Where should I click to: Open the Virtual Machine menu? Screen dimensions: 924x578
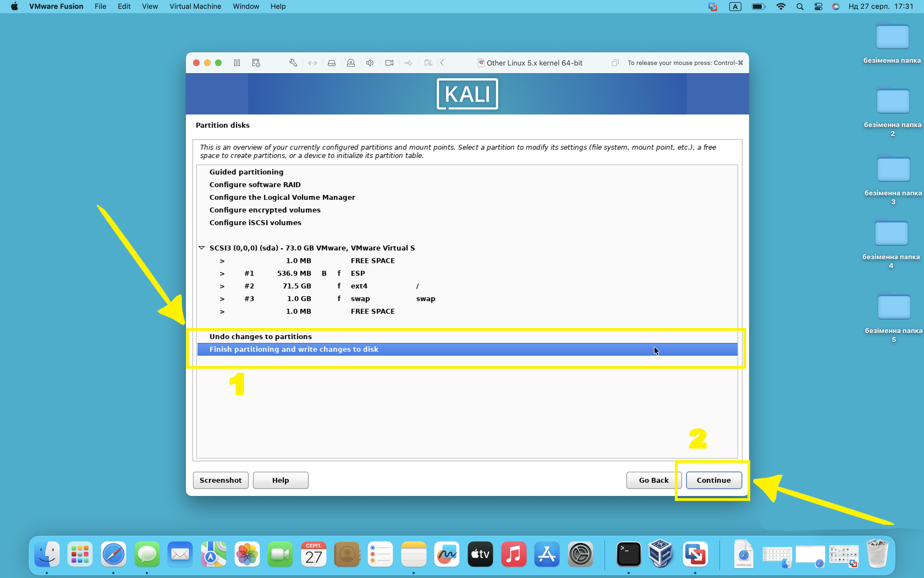pyautogui.click(x=195, y=7)
